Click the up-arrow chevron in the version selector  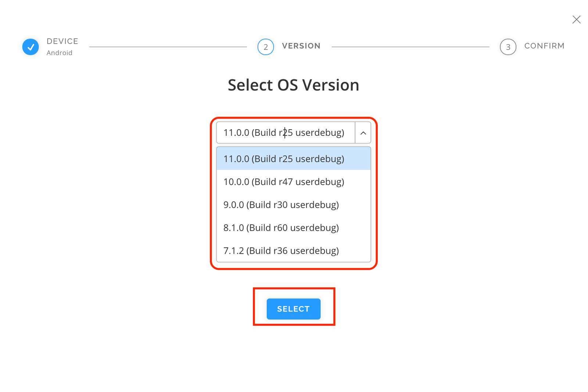(363, 133)
